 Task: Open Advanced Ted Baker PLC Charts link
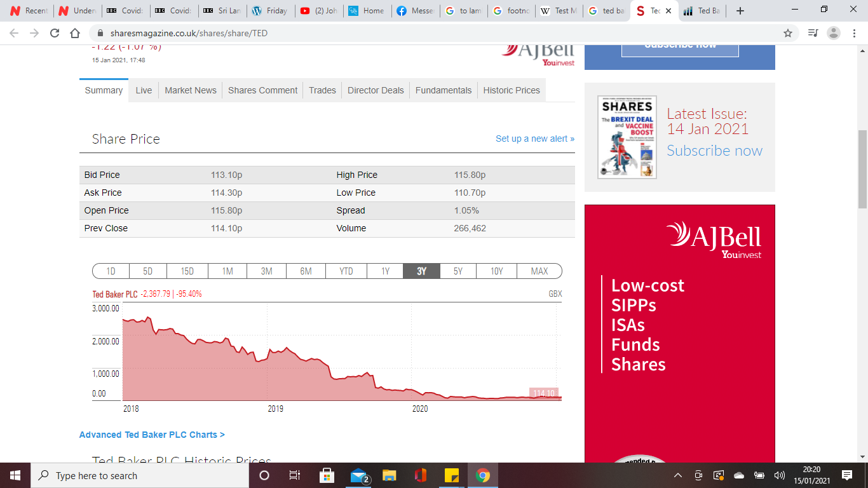pyautogui.click(x=152, y=435)
